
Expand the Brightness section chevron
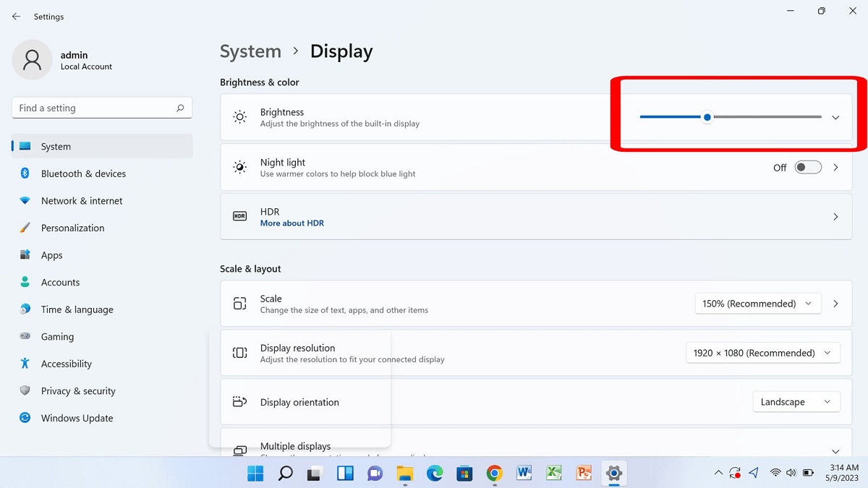835,116
